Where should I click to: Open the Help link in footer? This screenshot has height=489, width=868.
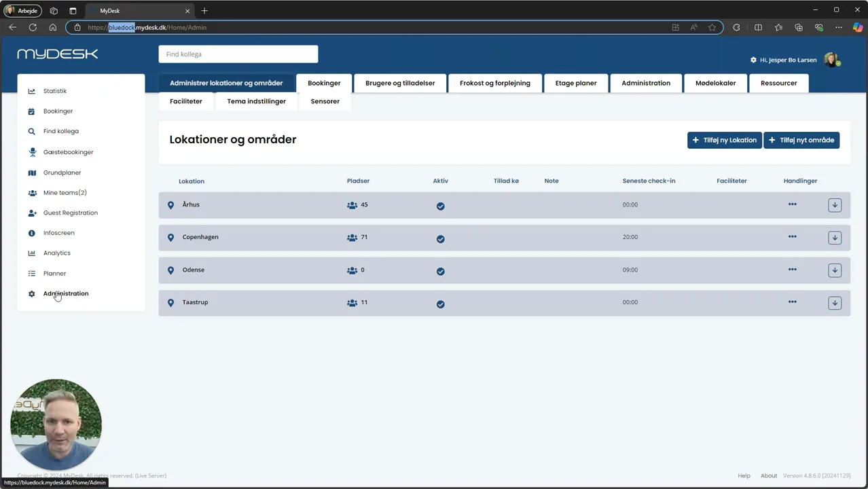click(x=744, y=475)
